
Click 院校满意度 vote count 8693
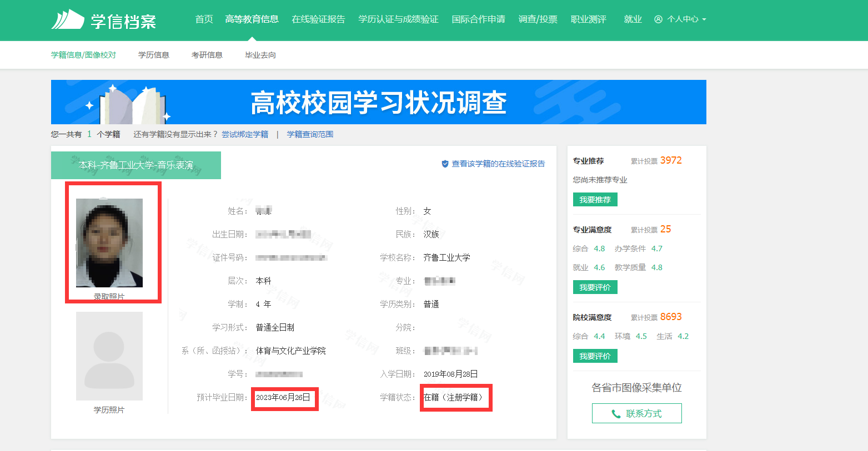tap(671, 317)
